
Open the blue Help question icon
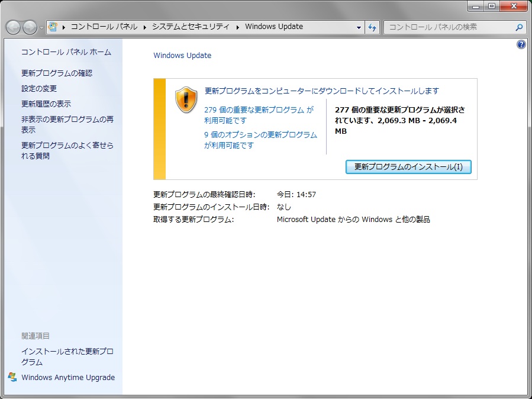click(521, 44)
